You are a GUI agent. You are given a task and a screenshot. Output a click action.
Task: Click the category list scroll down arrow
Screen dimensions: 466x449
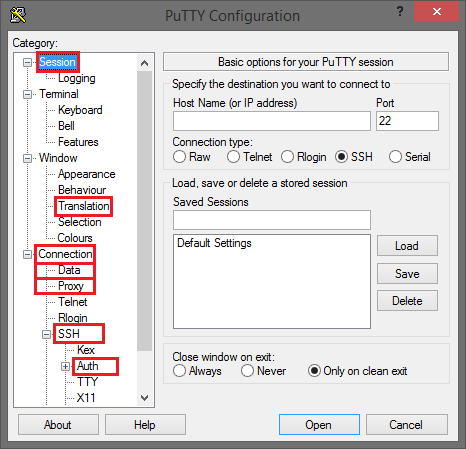point(144,397)
